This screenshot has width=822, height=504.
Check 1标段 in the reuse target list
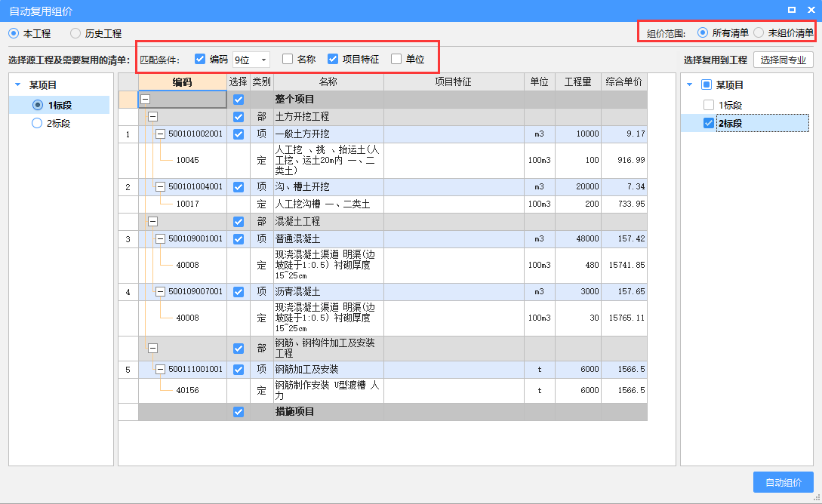[x=708, y=106]
